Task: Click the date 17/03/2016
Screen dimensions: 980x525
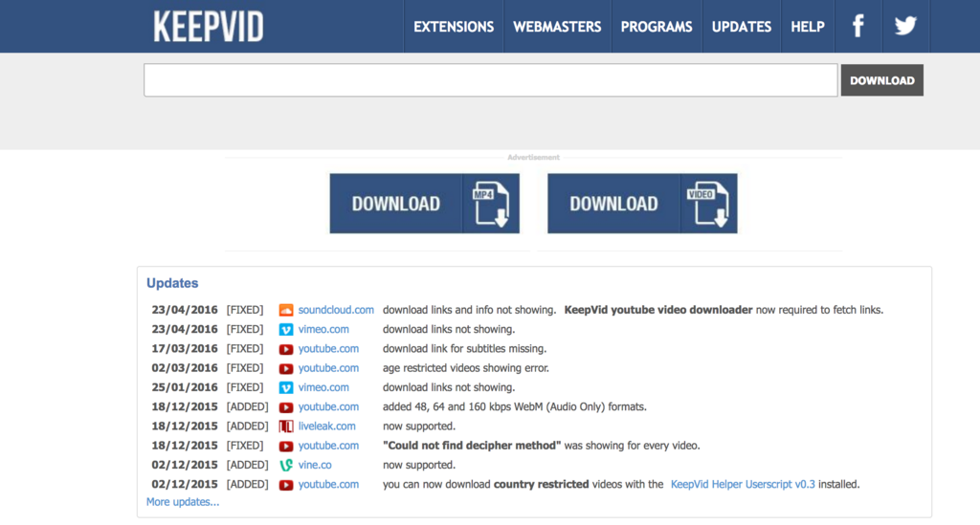Action: tap(185, 348)
